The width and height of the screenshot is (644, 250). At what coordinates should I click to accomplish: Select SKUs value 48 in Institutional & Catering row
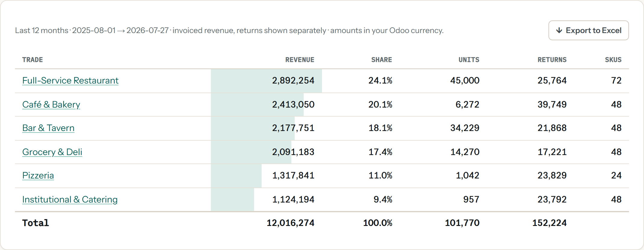pyautogui.click(x=616, y=200)
